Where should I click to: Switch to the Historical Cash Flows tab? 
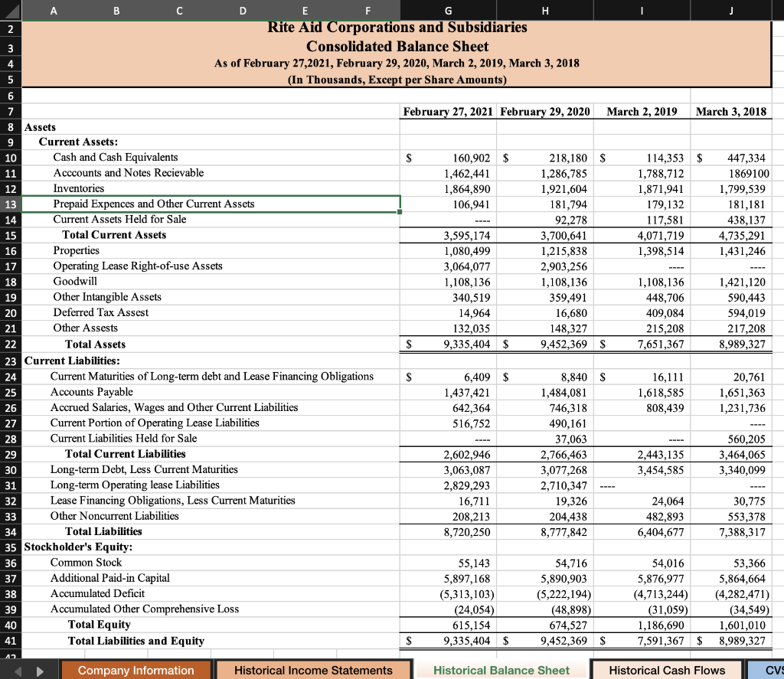coord(666,670)
